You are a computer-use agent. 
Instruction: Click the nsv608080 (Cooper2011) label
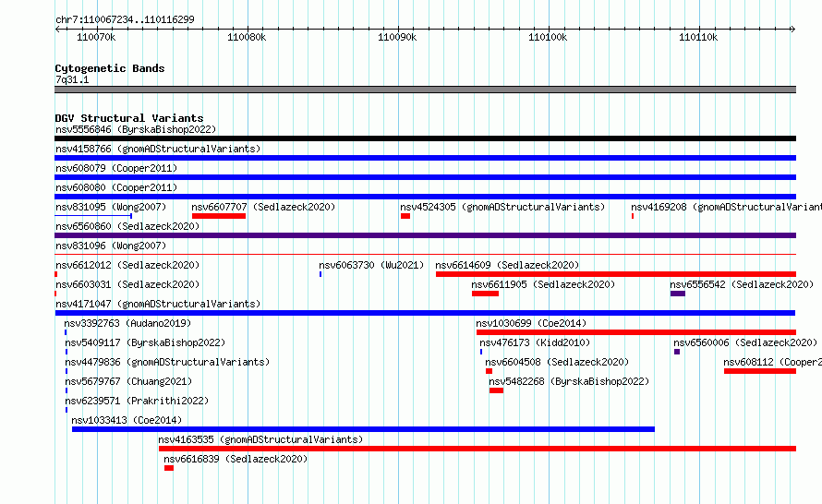click(x=116, y=187)
